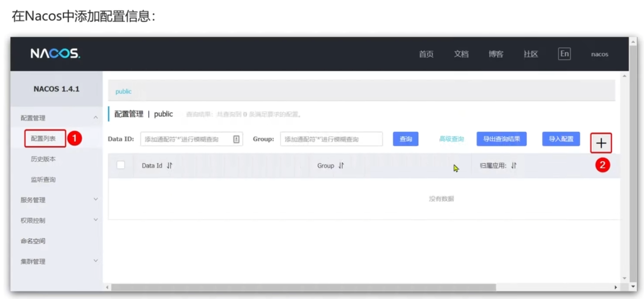Click the nacos user account label
This screenshot has width=644, height=299.
point(600,54)
